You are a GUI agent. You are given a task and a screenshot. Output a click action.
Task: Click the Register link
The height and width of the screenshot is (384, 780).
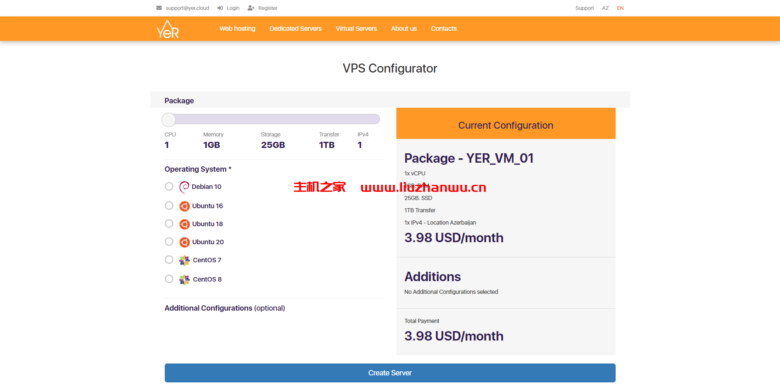coord(268,8)
